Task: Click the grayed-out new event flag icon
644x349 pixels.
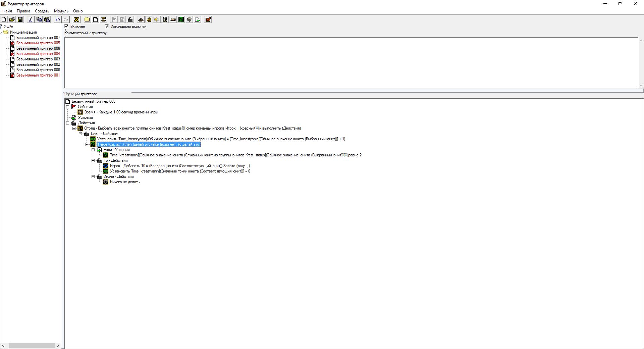Action: (114, 19)
